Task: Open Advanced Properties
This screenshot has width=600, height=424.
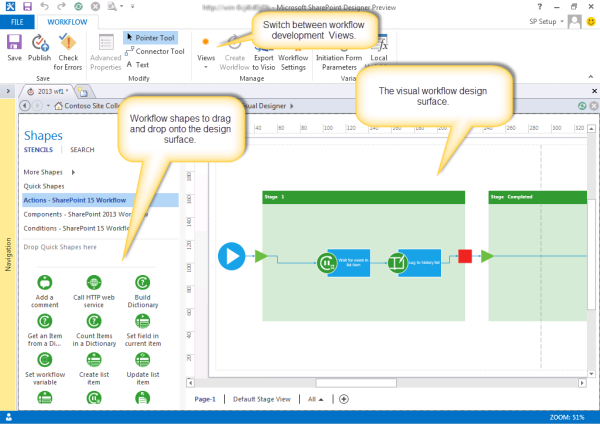Action: 106,52
